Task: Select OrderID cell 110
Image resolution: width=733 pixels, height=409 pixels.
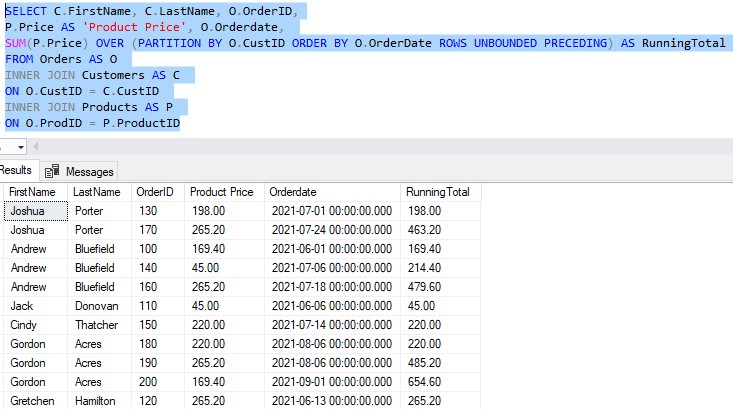Action: coord(158,306)
